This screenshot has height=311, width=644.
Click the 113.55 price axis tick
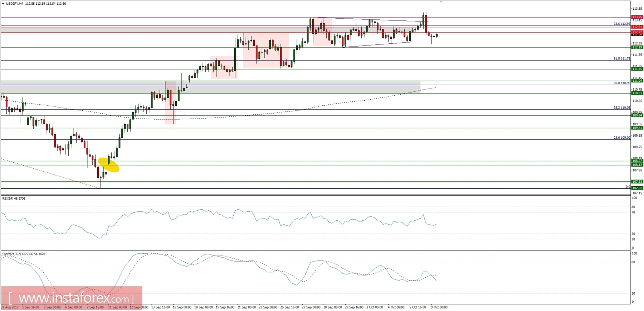click(x=637, y=9)
